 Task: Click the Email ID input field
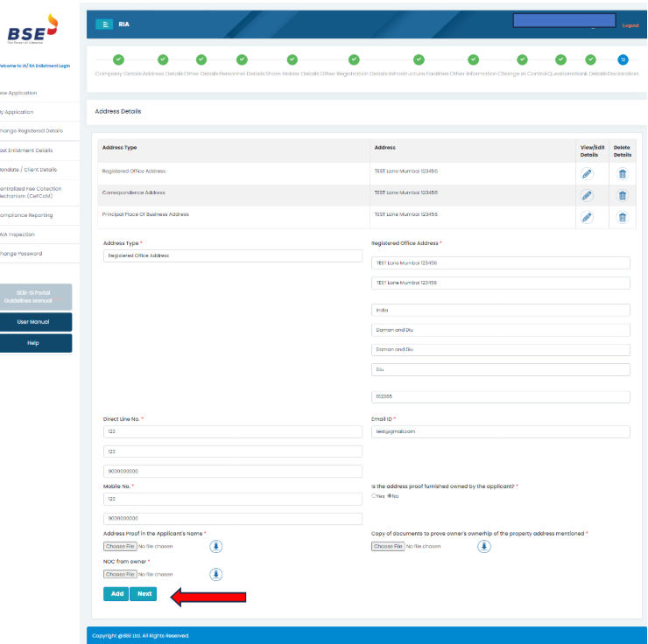point(501,431)
